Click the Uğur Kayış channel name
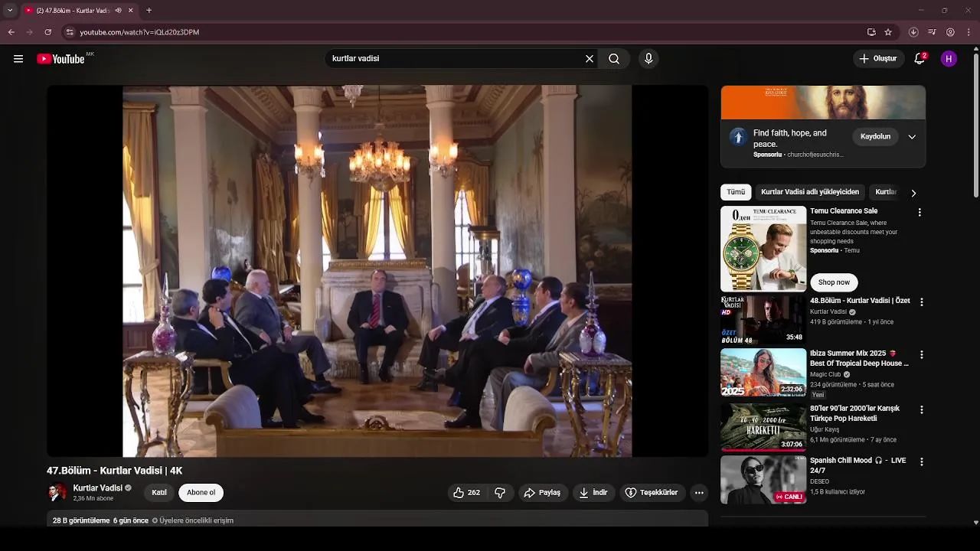980x551 pixels. [825, 429]
